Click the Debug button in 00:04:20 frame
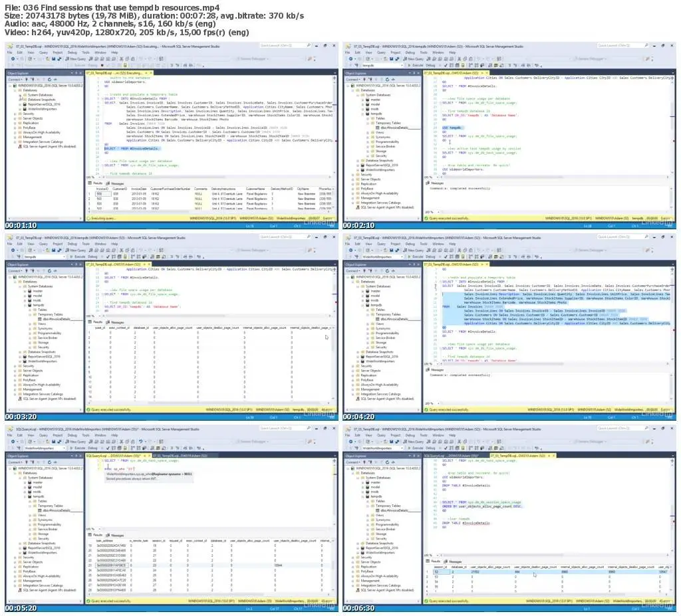Image resolution: width=681 pixels, height=616 pixels. click(430, 257)
